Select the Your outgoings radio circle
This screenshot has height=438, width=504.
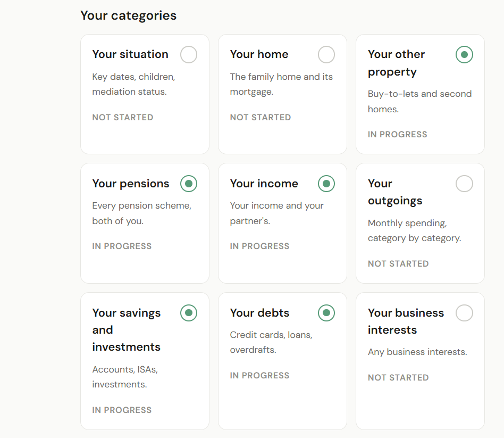click(x=464, y=184)
